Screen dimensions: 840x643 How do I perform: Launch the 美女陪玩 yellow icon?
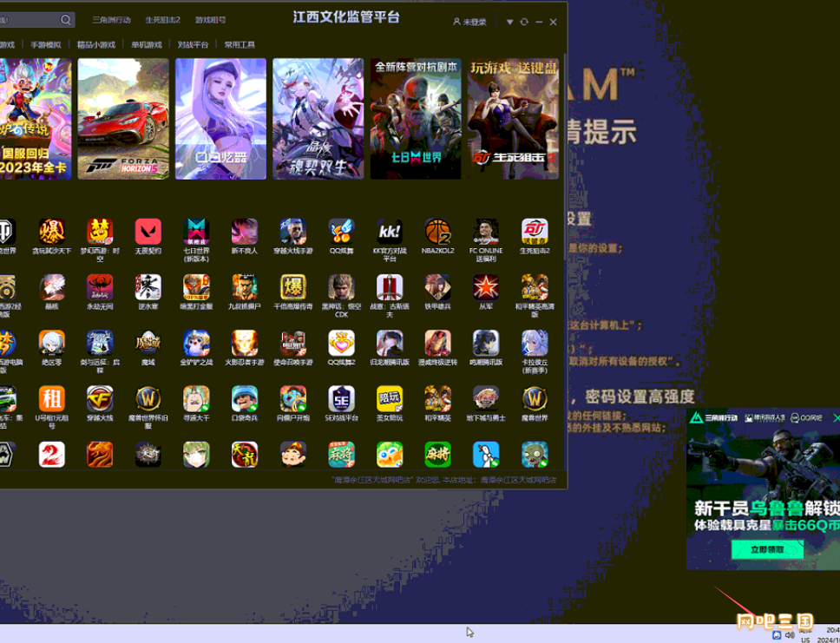point(390,398)
